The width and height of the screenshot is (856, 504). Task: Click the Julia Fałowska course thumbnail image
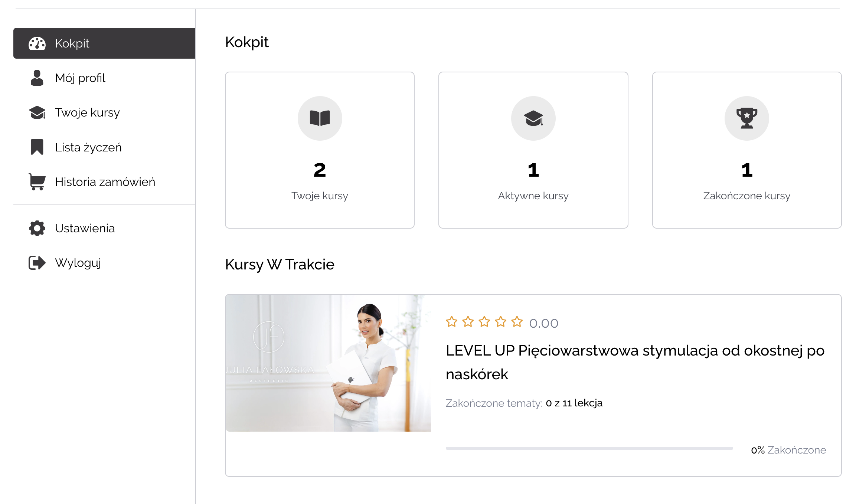pyautogui.click(x=328, y=363)
